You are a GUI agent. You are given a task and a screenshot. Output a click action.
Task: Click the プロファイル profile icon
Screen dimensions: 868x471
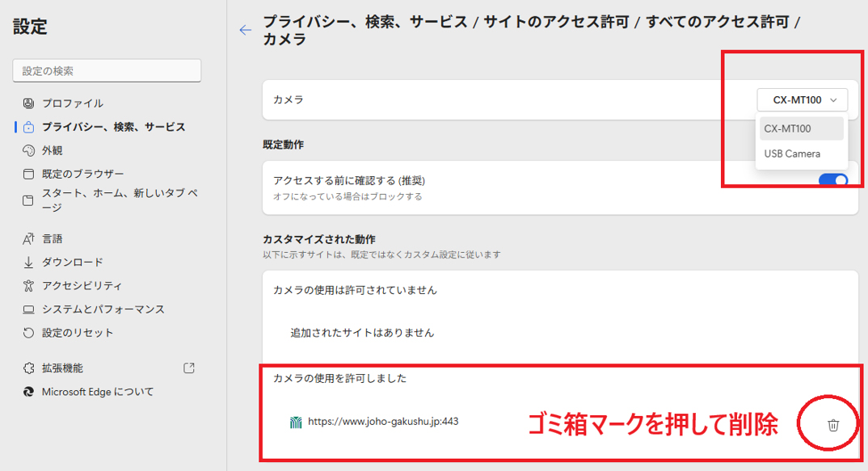pos(28,103)
